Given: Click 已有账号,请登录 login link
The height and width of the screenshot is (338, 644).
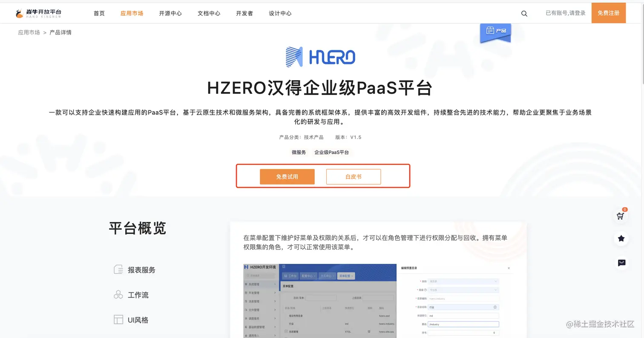Looking at the screenshot, I should point(566,13).
